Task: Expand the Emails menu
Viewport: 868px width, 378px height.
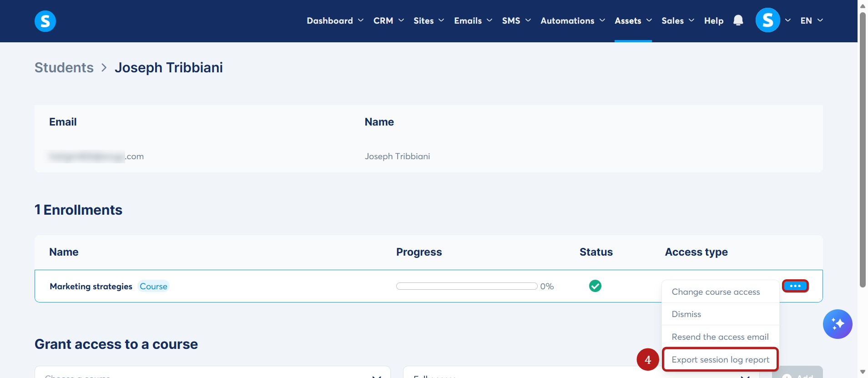Action: 473,20
